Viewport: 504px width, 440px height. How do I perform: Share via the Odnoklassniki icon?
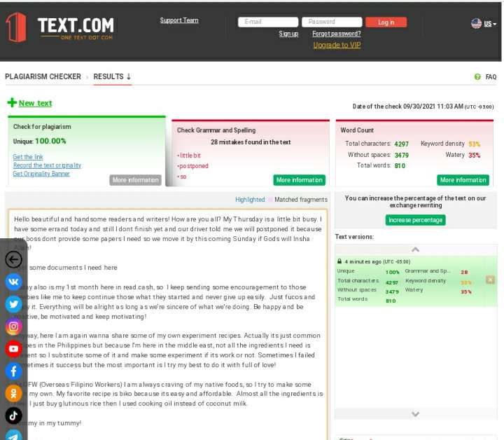click(13, 393)
